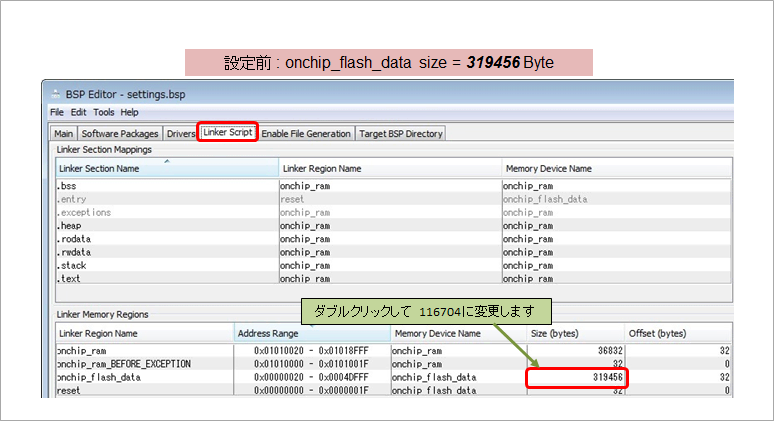774x421 pixels.
Task: Open the File menu
Action: (57, 112)
